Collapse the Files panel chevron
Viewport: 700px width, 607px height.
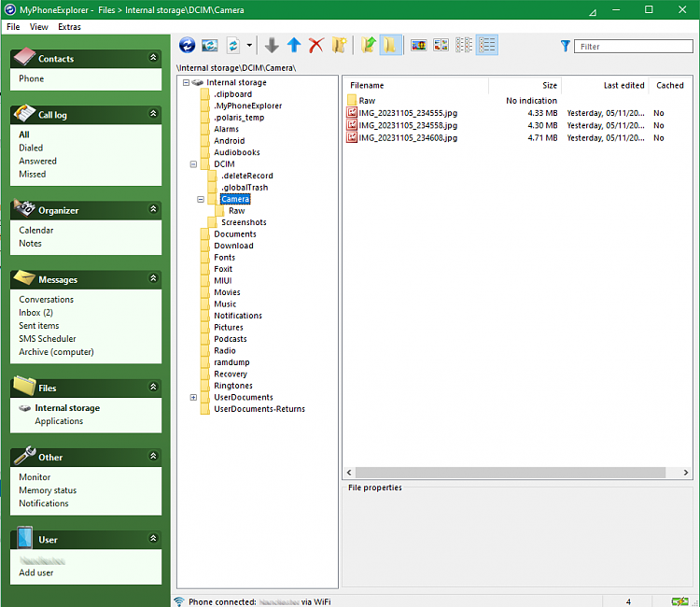[153, 387]
